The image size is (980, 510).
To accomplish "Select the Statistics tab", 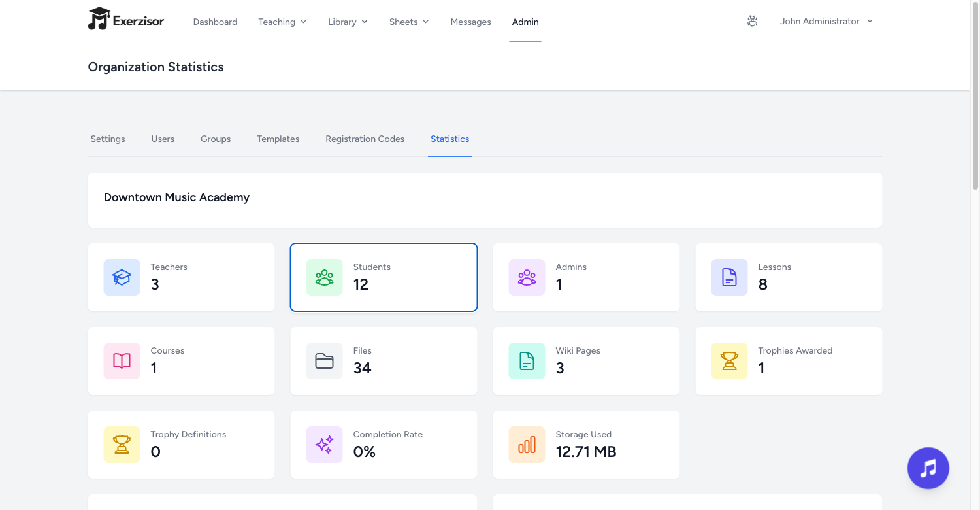I will pos(449,139).
